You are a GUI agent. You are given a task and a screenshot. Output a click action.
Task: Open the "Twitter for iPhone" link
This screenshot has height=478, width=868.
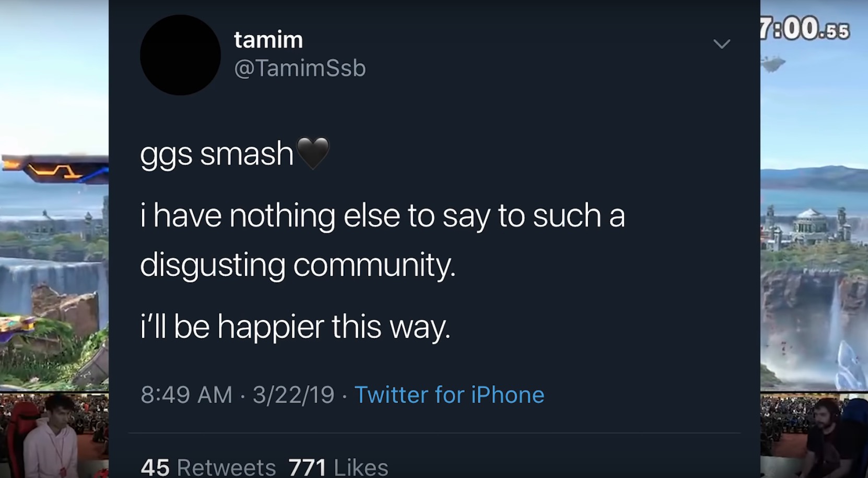[449, 395]
